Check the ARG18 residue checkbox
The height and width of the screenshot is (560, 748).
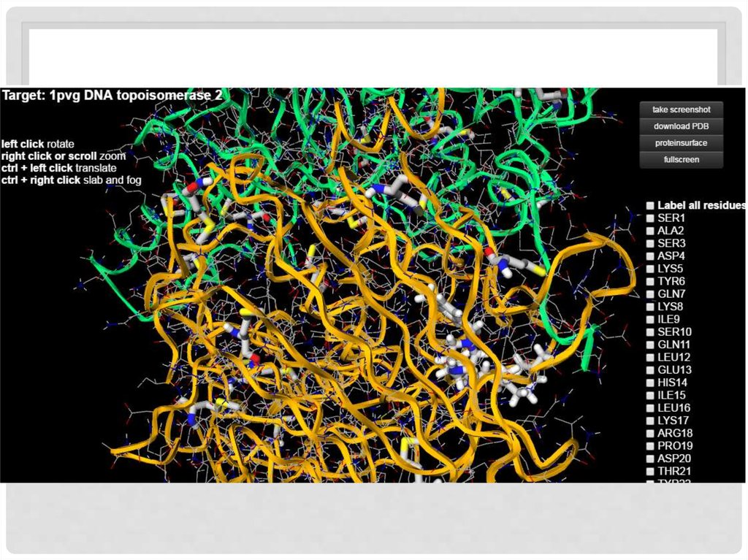[x=650, y=434]
